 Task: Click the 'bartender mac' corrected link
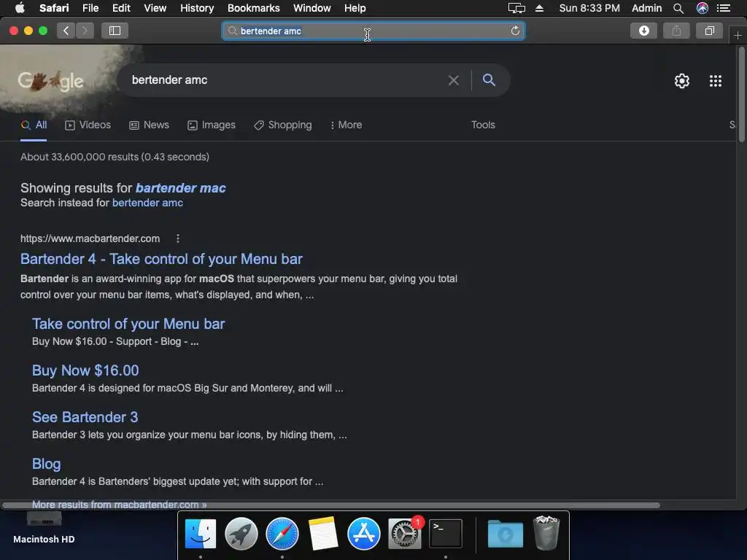181,188
